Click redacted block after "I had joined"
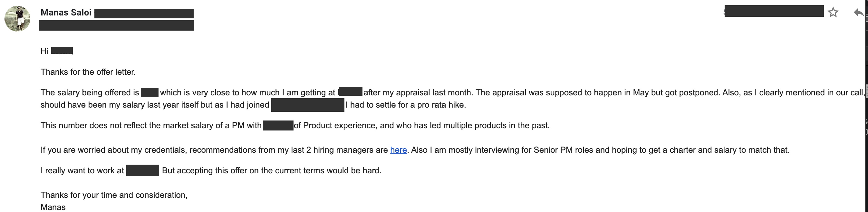 [308, 105]
